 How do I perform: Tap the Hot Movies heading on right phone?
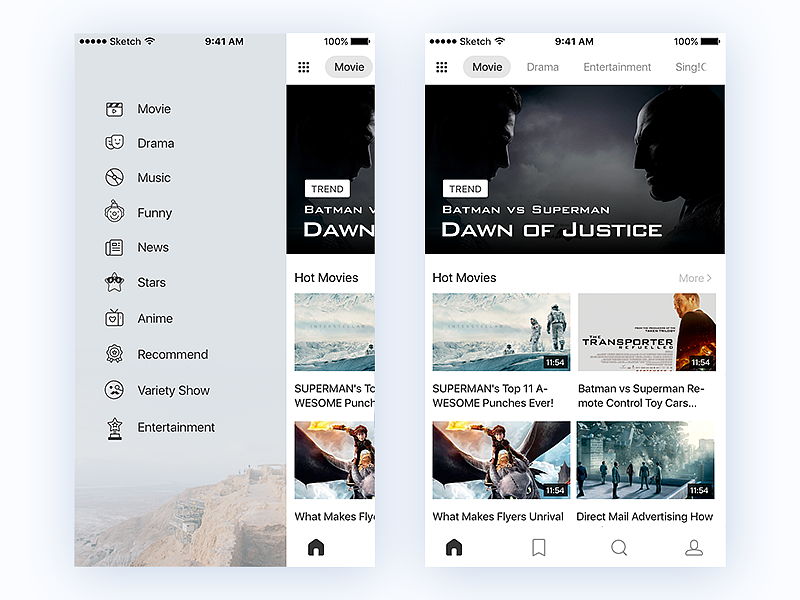(x=464, y=278)
